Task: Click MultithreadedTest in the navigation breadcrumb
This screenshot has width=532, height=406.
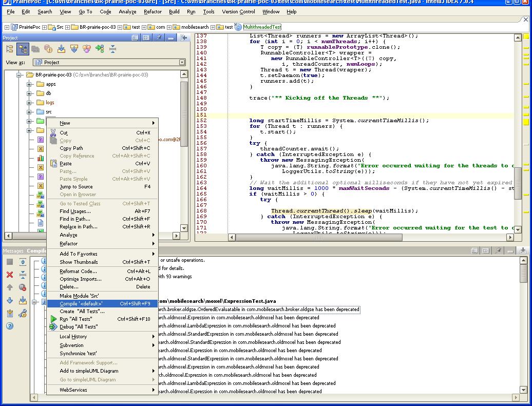Action: point(262,27)
